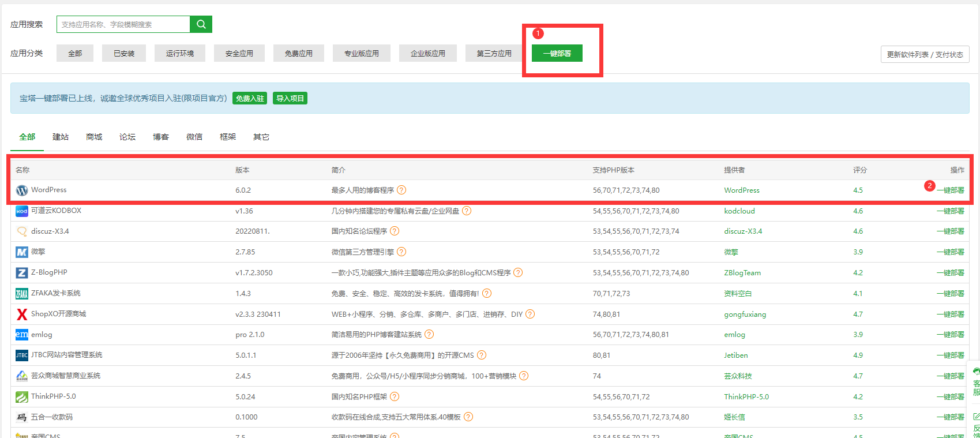The width and height of the screenshot is (980, 438).
Task: Open help icon beside ThinkPHP description
Action: [395, 396]
